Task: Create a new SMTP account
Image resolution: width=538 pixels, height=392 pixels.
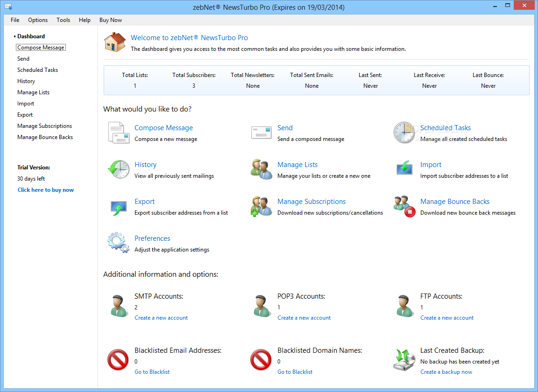Action: [x=161, y=318]
